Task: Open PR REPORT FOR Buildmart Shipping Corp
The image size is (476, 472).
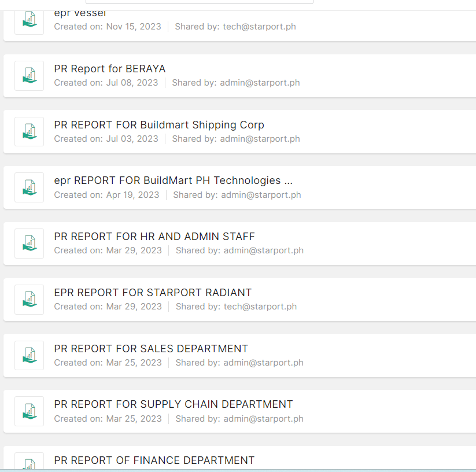Action: pos(159,125)
